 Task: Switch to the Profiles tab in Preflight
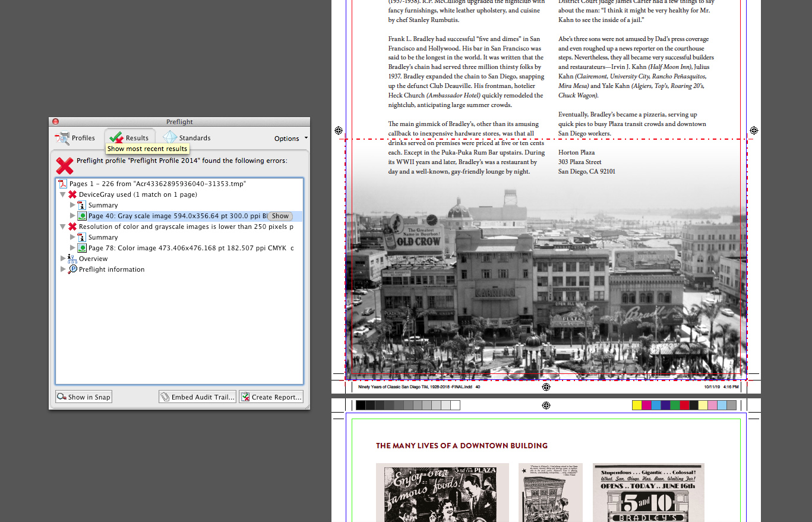75,138
